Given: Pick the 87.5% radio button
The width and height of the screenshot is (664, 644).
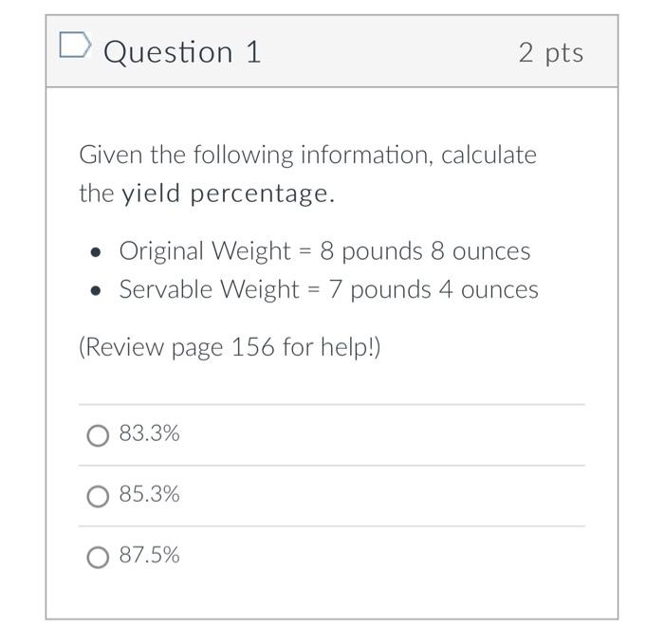Looking at the screenshot, I should [98, 557].
